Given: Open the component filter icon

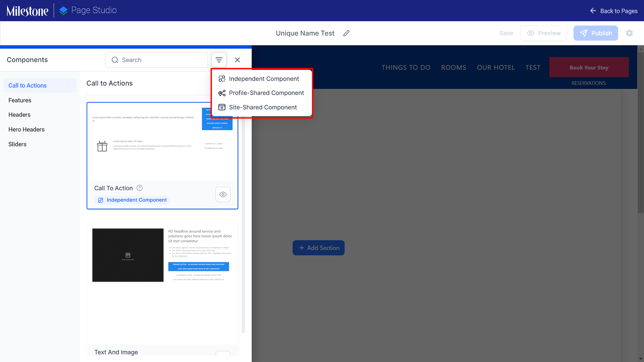Looking at the screenshot, I should [x=219, y=60].
